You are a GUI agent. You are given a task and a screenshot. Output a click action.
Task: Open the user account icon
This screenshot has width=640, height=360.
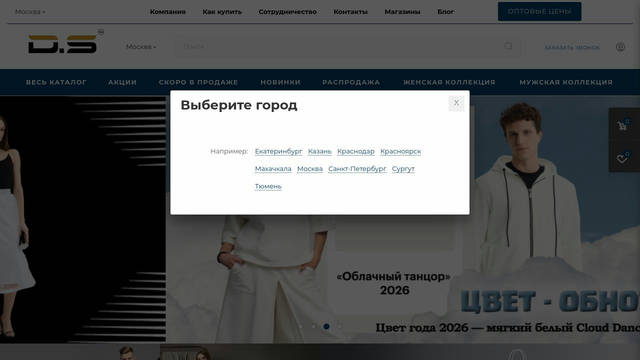[x=620, y=47]
